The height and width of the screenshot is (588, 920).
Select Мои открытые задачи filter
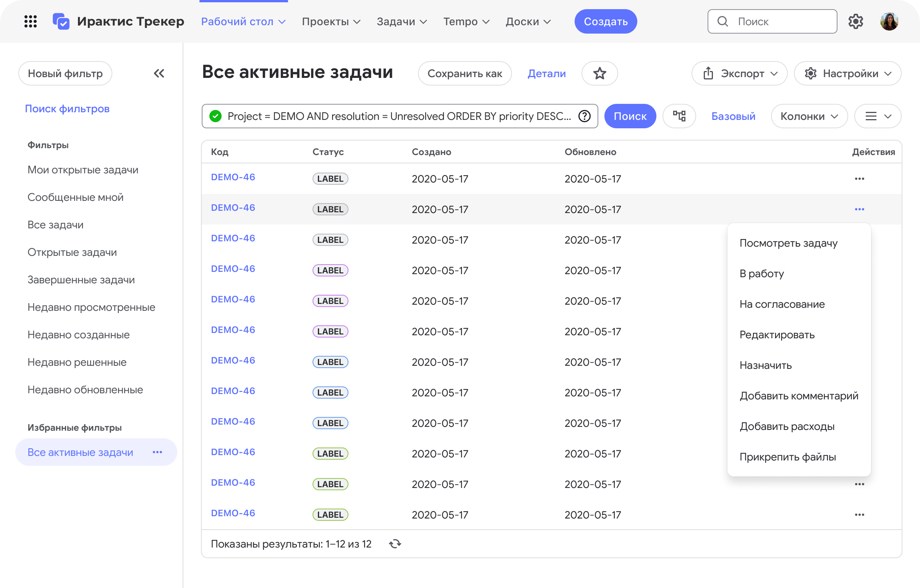(83, 170)
